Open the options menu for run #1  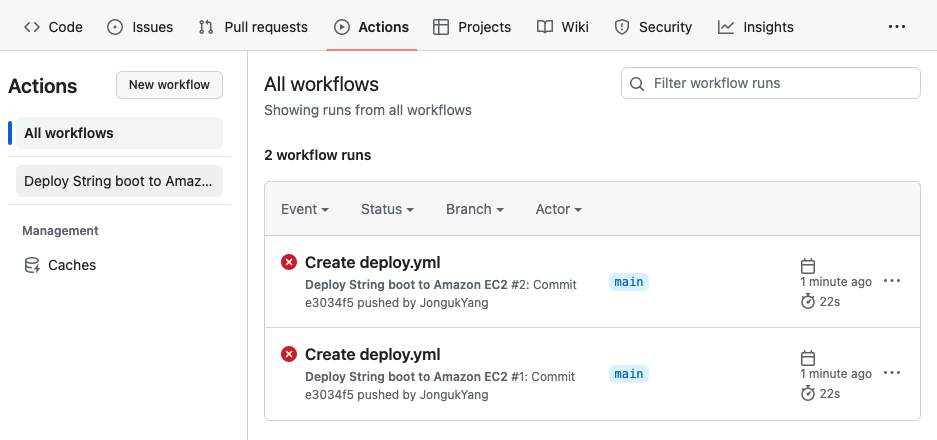[x=892, y=373]
